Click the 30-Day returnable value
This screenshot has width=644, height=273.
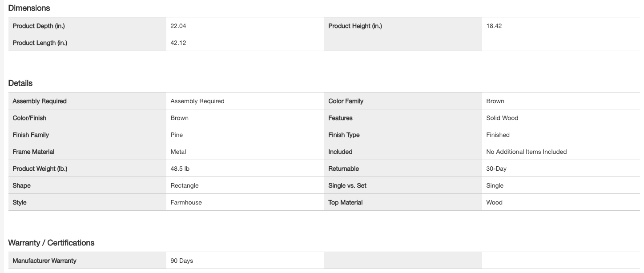496,169
